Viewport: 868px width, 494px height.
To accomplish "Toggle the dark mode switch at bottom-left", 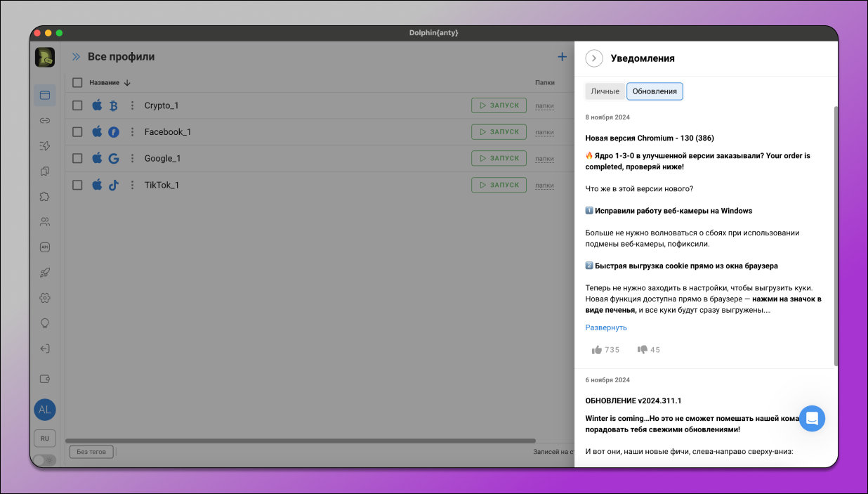I will [44, 460].
